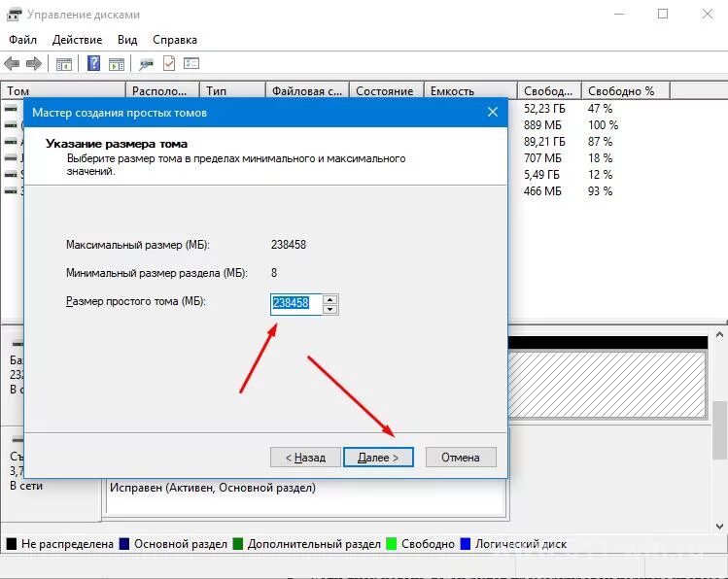Click the properties list toolbar icon
Screen dimensions: 728x579
pos(191,63)
